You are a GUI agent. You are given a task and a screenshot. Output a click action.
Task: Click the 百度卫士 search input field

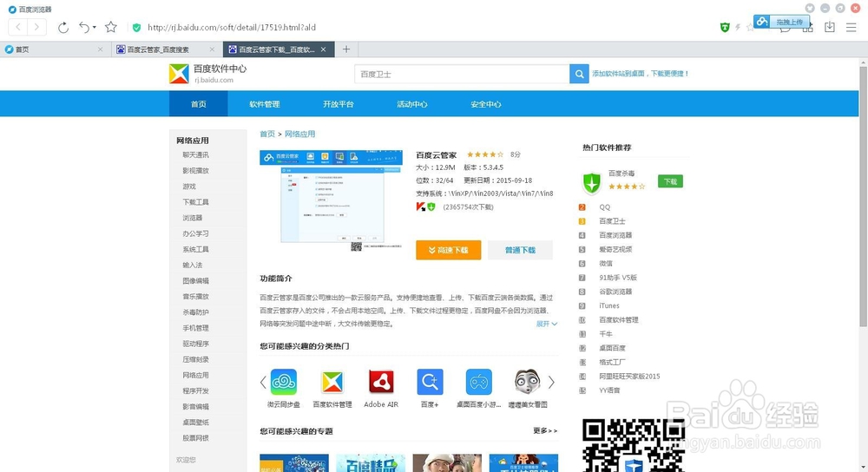click(462, 74)
